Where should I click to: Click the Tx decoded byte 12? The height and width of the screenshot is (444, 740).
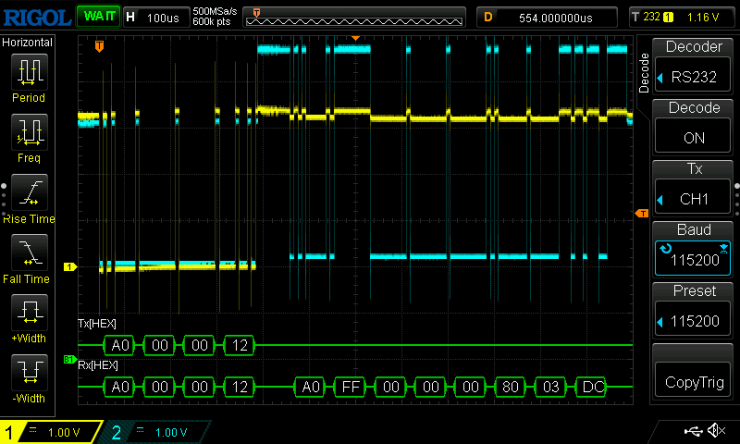[239, 345]
